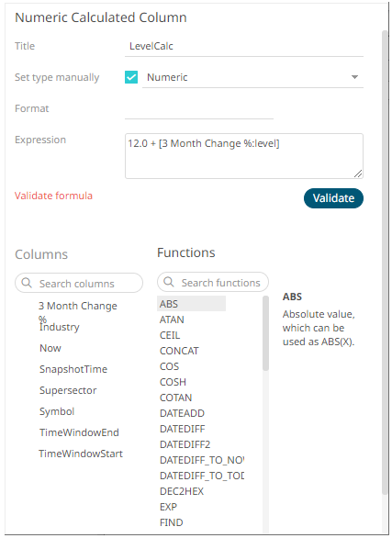Choose the DEC2HEX function

tap(182, 491)
